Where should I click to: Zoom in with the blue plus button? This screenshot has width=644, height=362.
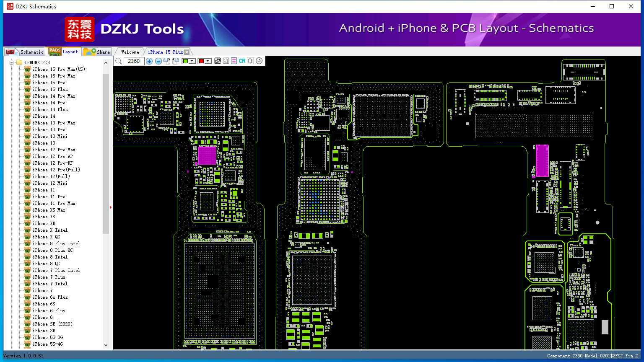coord(149,61)
